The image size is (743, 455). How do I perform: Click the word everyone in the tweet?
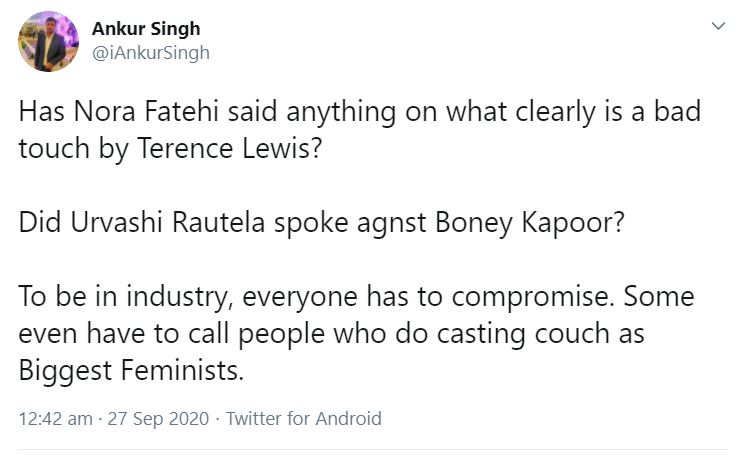pos(300,299)
